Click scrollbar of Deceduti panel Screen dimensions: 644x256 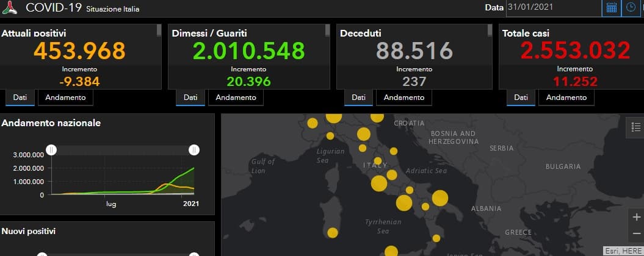(490, 30)
